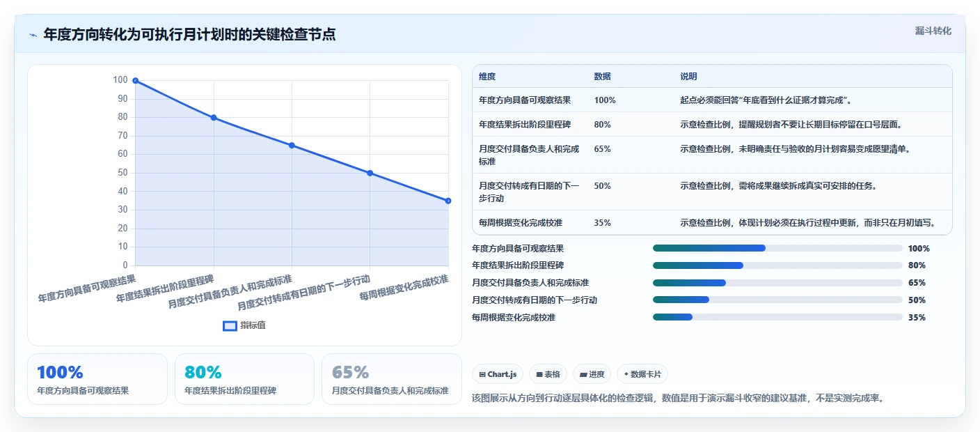
Task: Click the 100% value beside the progress bar
Action: (919, 249)
